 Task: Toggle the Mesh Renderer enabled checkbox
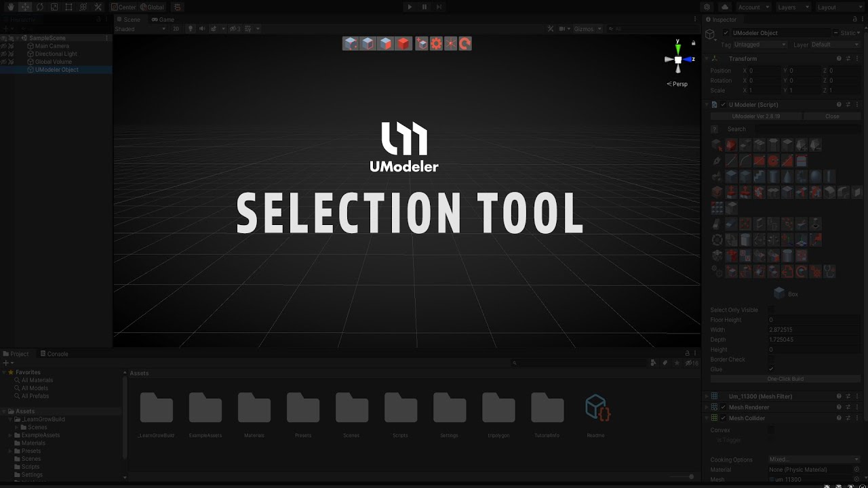(723, 407)
